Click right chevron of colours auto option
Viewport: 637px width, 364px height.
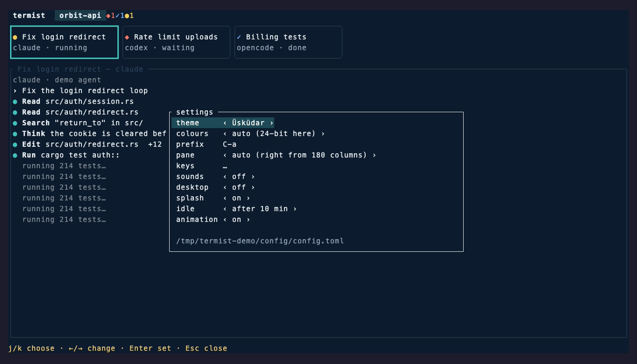[323, 134]
